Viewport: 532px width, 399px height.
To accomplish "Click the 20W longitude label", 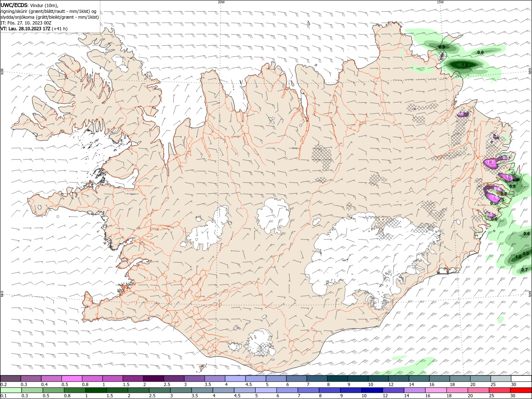I will 221,2.
